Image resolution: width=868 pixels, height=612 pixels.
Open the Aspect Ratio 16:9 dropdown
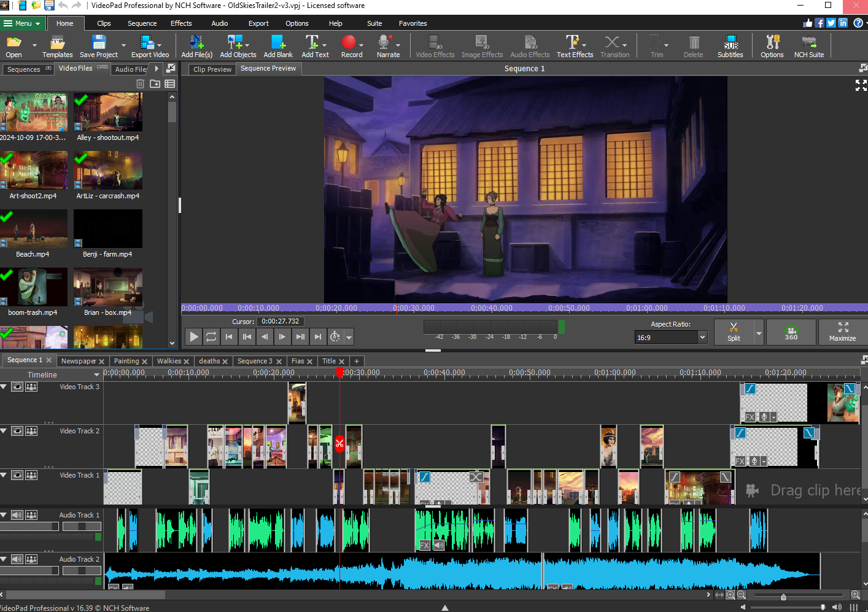[x=671, y=337]
